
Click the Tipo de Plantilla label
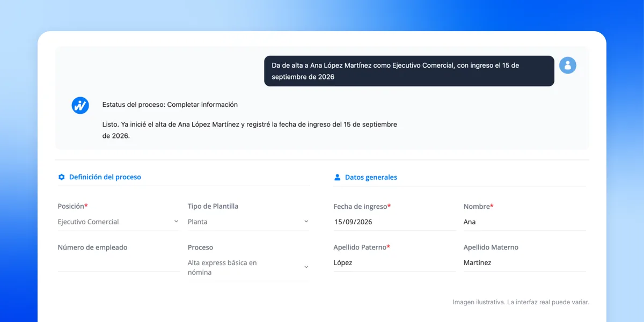213,206
